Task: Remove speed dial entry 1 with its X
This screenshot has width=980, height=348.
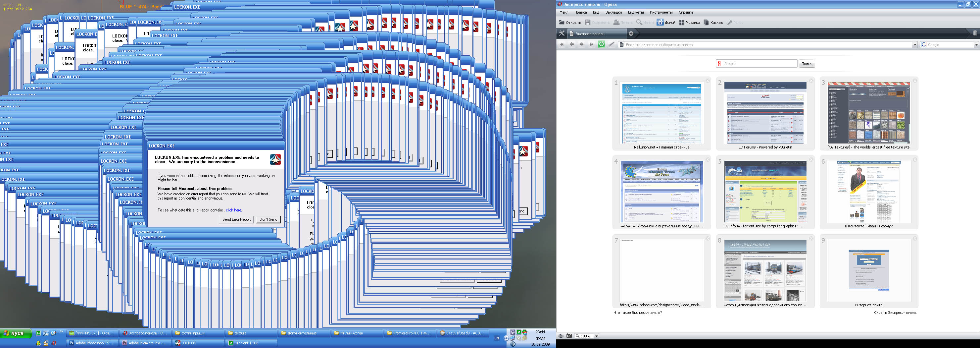Action: (708, 81)
